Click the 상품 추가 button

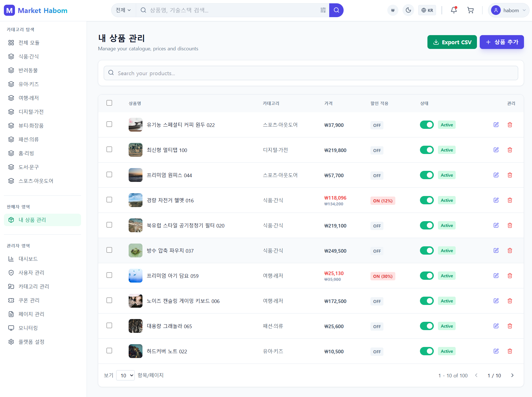502,42
